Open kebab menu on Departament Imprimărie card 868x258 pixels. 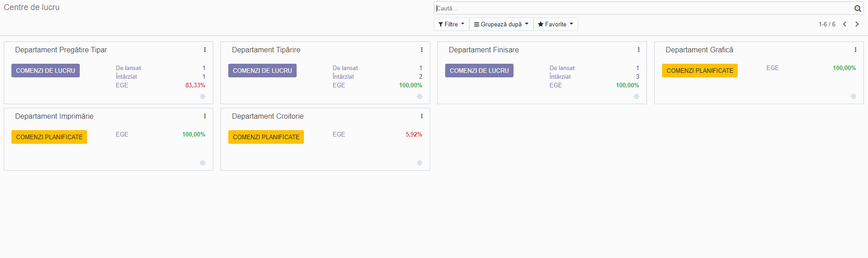tap(205, 116)
